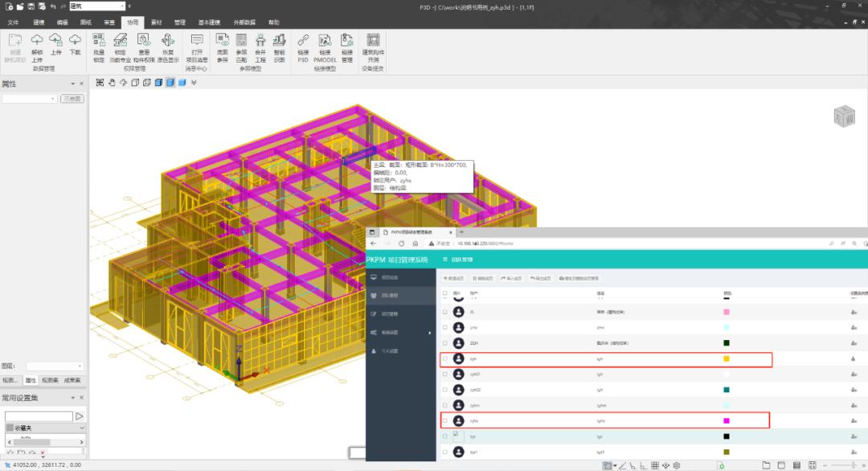Click the browser new tab plus button

(461, 231)
